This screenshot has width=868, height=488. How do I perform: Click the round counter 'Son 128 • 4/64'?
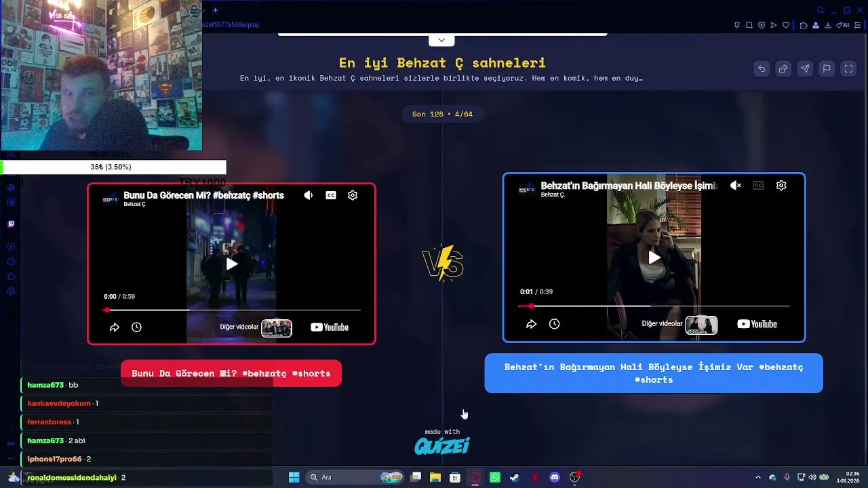pos(442,114)
